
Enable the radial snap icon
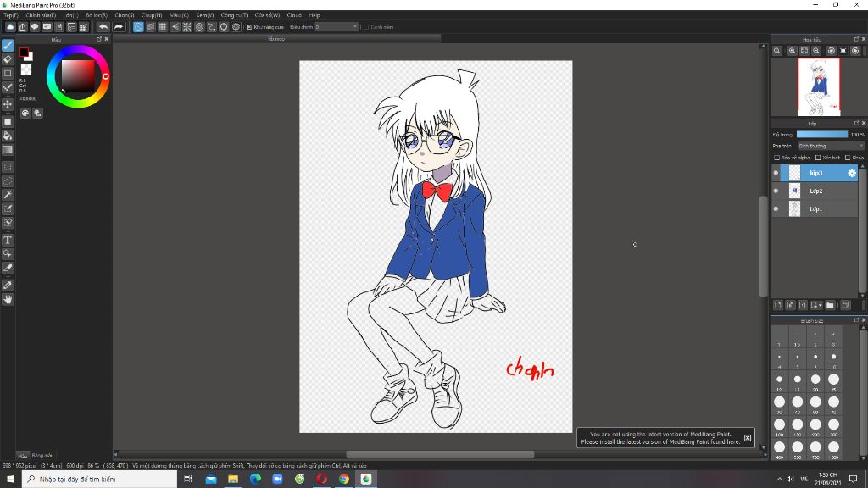click(x=187, y=26)
